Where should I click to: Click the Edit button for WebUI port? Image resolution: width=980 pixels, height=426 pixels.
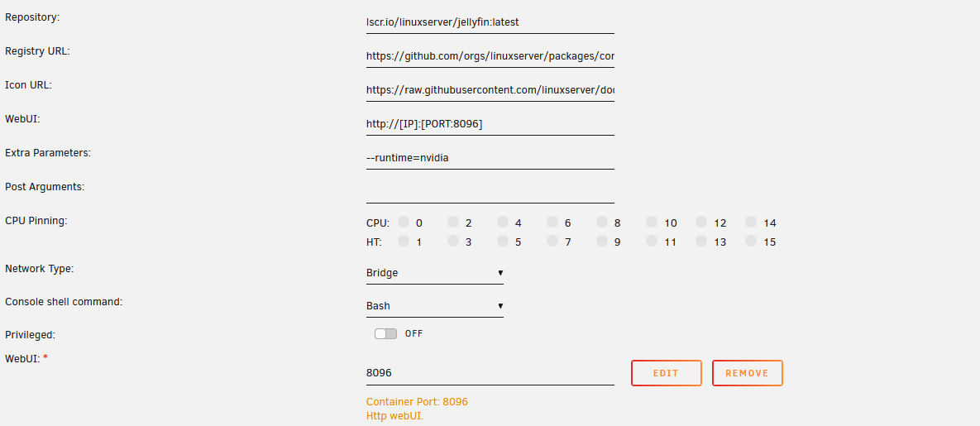tap(666, 373)
